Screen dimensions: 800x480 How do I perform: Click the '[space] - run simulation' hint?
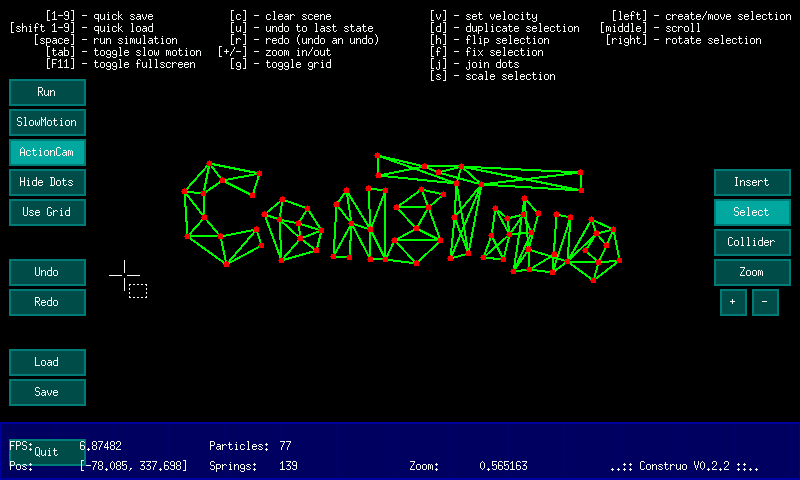[106, 40]
